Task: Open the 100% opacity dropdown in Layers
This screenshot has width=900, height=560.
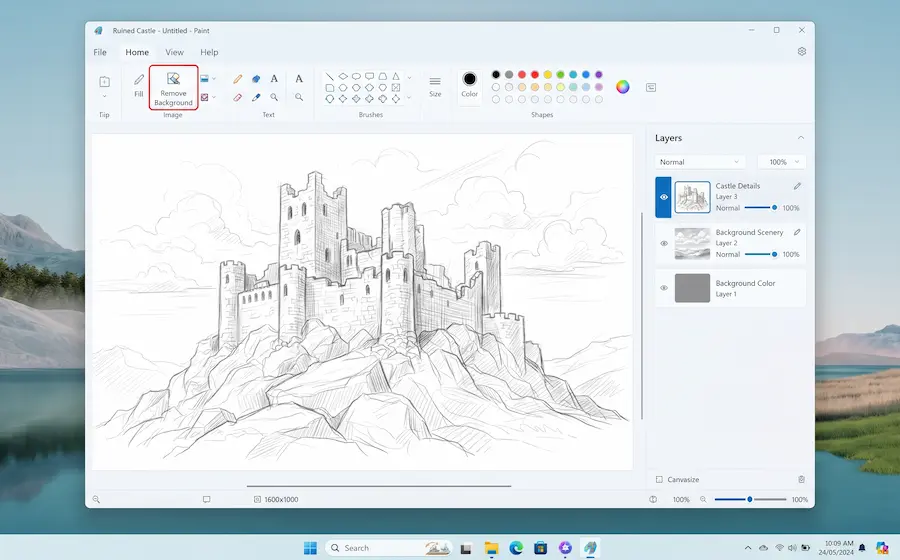Action: (x=782, y=162)
